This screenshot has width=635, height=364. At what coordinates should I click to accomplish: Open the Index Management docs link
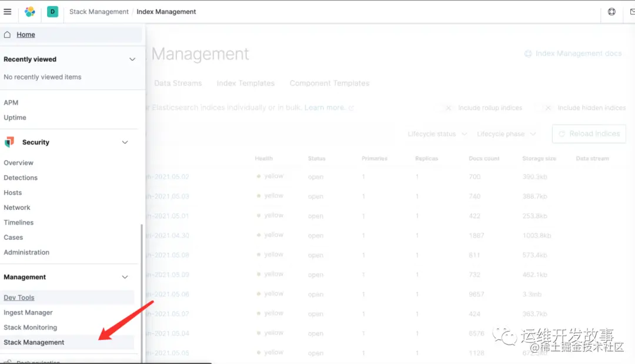pyautogui.click(x=573, y=54)
